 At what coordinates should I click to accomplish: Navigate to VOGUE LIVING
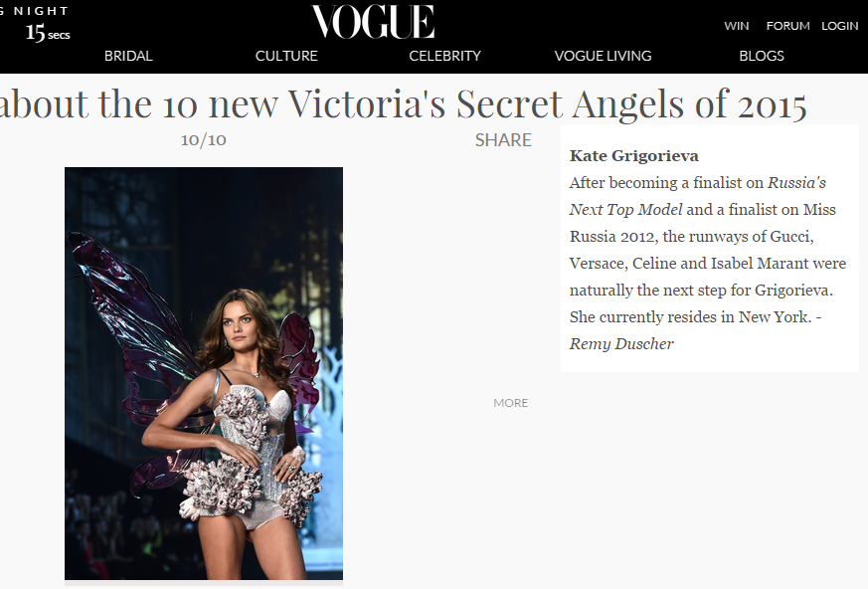click(603, 56)
